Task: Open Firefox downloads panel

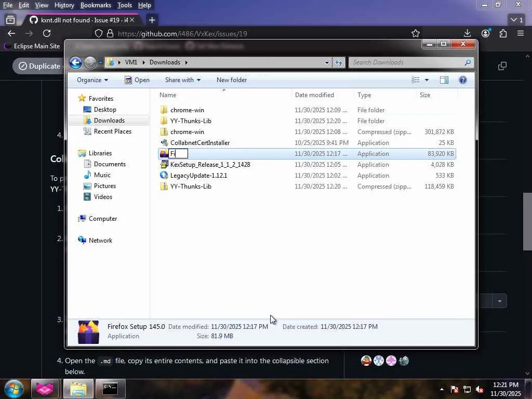Action: click(x=467, y=33)
